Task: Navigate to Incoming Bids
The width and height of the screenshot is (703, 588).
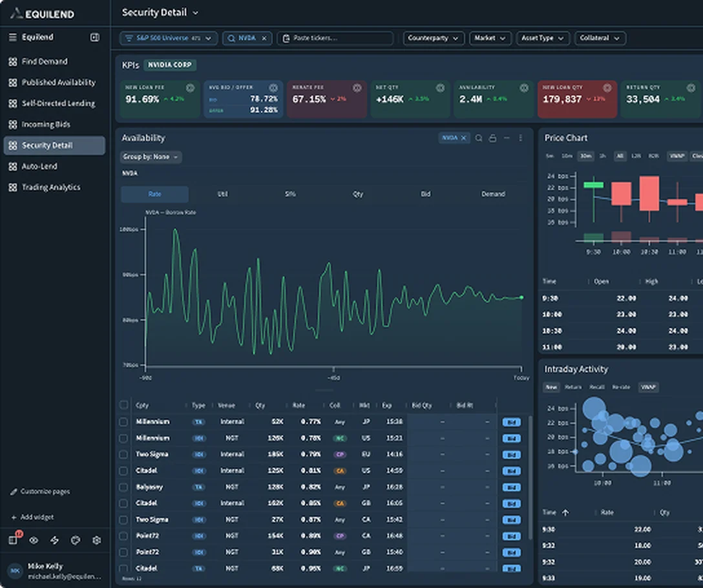Action: point(54,124)
